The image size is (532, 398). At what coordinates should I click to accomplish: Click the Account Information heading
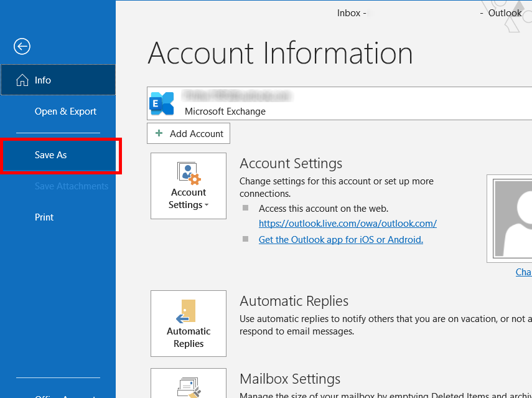click(280, 54)
